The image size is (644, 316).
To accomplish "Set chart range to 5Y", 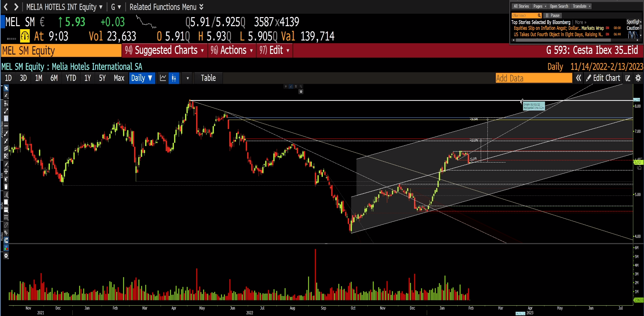I will [102, 78].
